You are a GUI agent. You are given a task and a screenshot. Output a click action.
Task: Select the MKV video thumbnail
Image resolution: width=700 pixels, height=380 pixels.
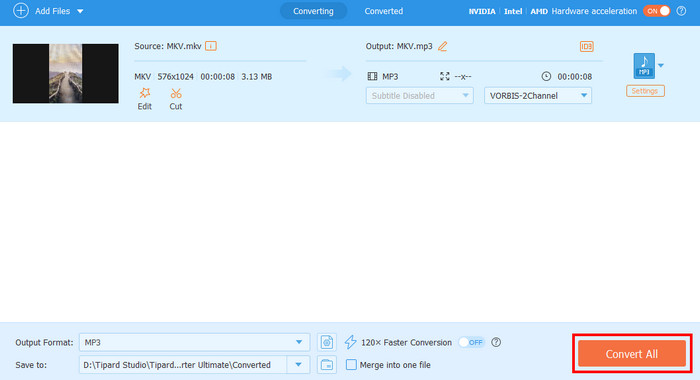pyautogui.click(x=66, y=73)
